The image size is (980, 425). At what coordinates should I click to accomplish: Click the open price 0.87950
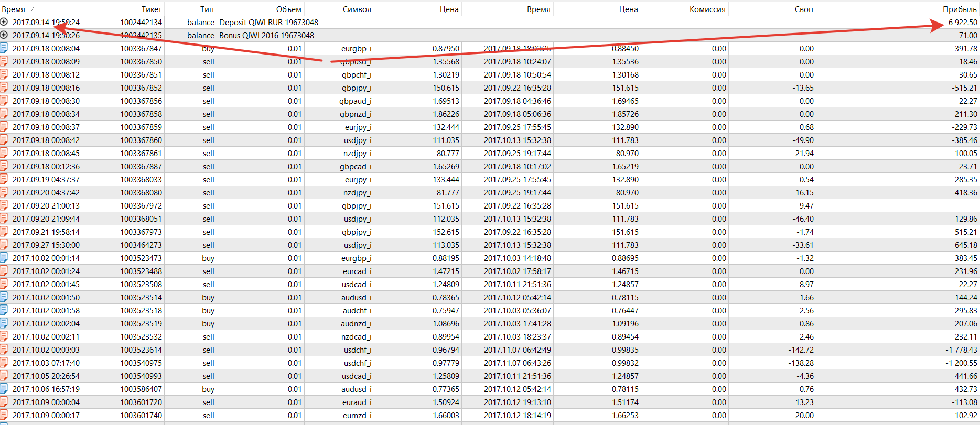(x=446, y=48)
